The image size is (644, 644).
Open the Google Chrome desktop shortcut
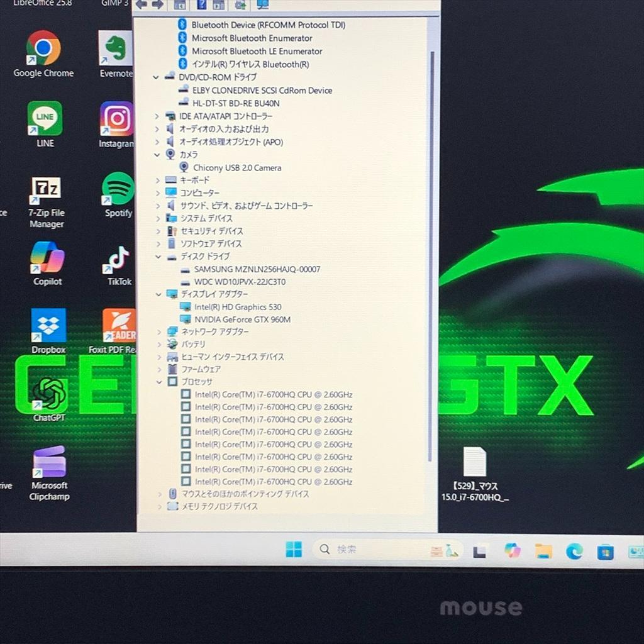pyautogui.click(x=43, y=47)
